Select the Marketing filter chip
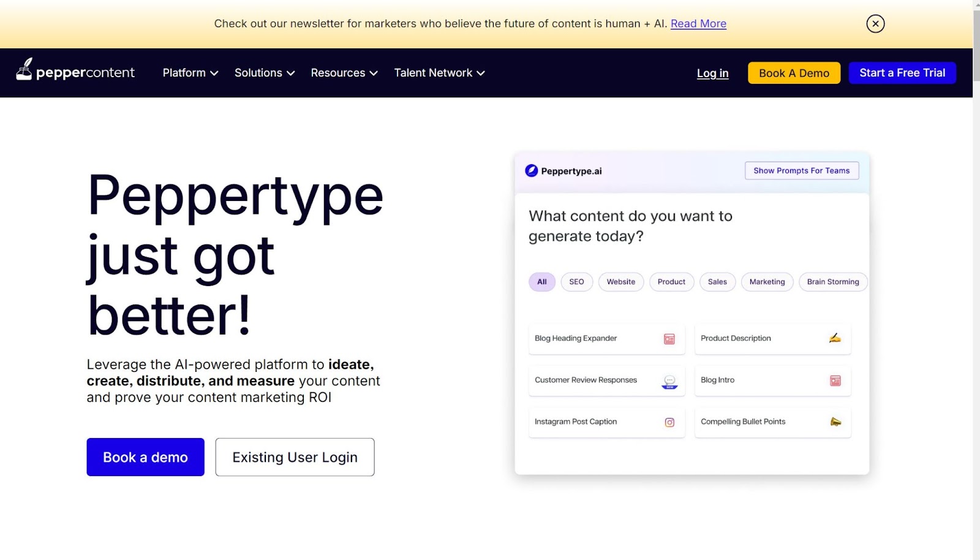Screen dimensions: 980x560 click(x=767, y=282)
